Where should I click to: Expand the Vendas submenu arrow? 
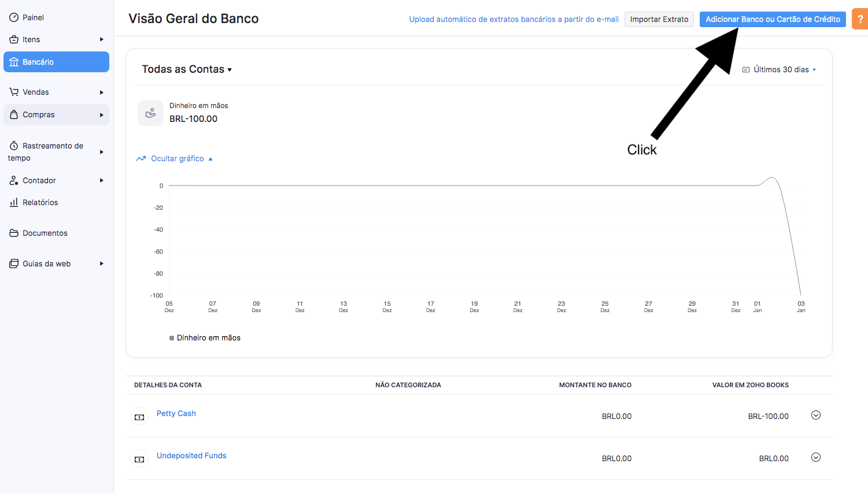point(101,92)
